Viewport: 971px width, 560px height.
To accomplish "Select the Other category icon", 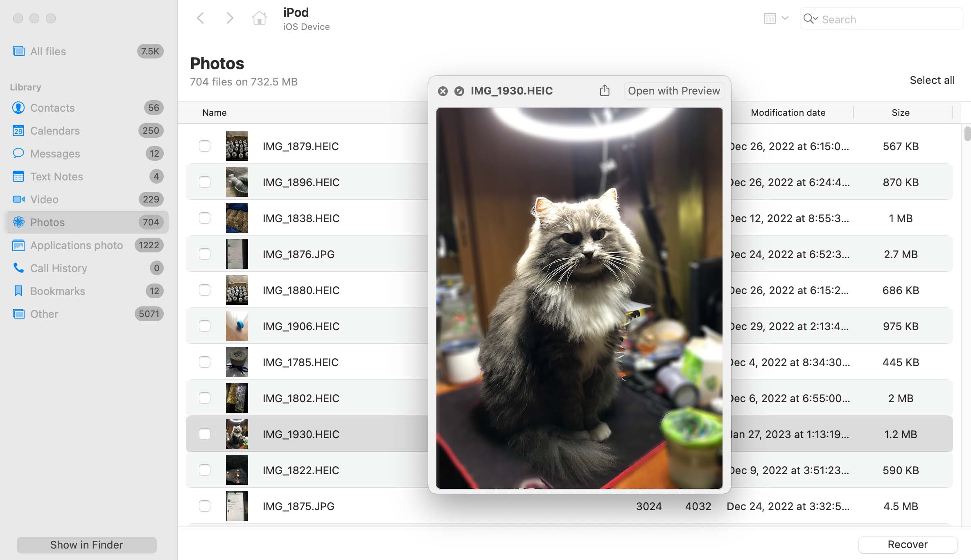I will point(18,314).
